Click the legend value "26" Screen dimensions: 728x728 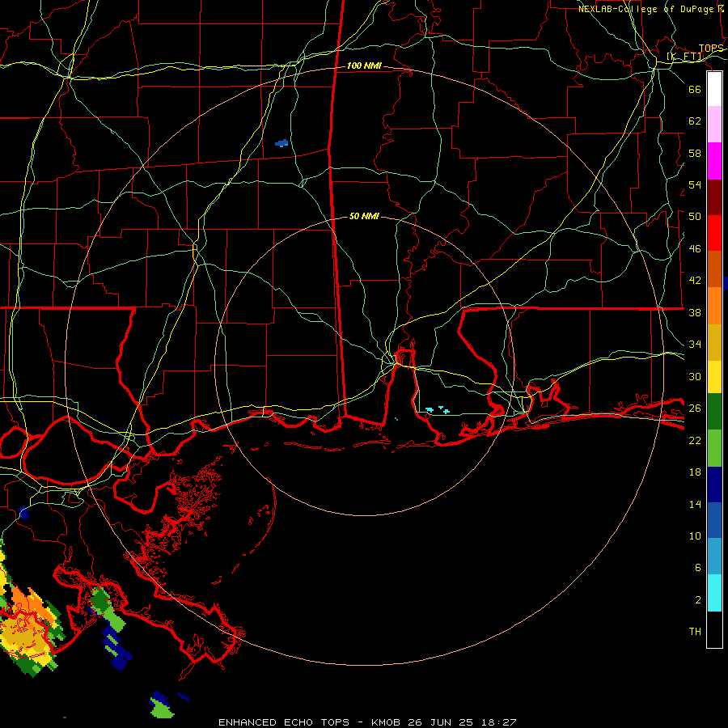coord(695,408)
